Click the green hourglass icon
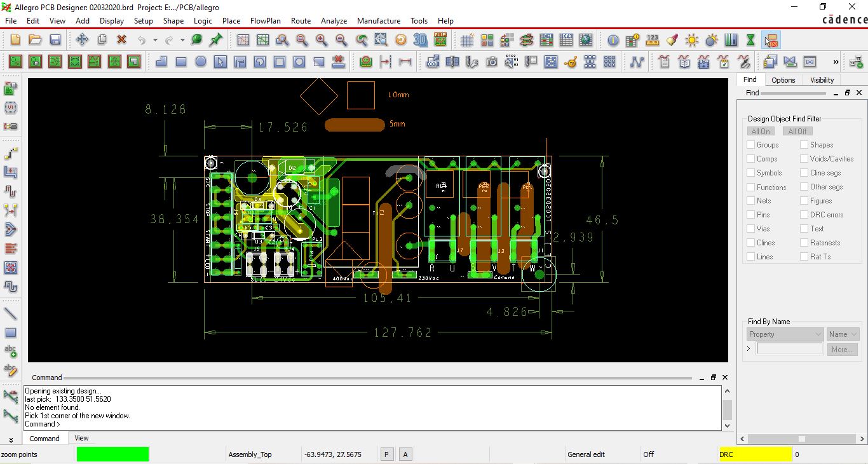The width and height of the screenshot is (868, 464). tap(751, 40)
